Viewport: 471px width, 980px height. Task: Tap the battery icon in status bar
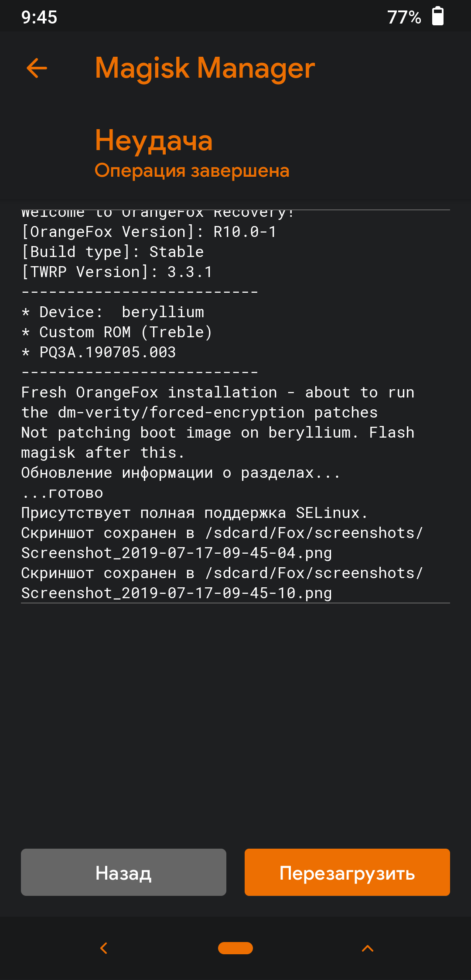tap(438, 16)
